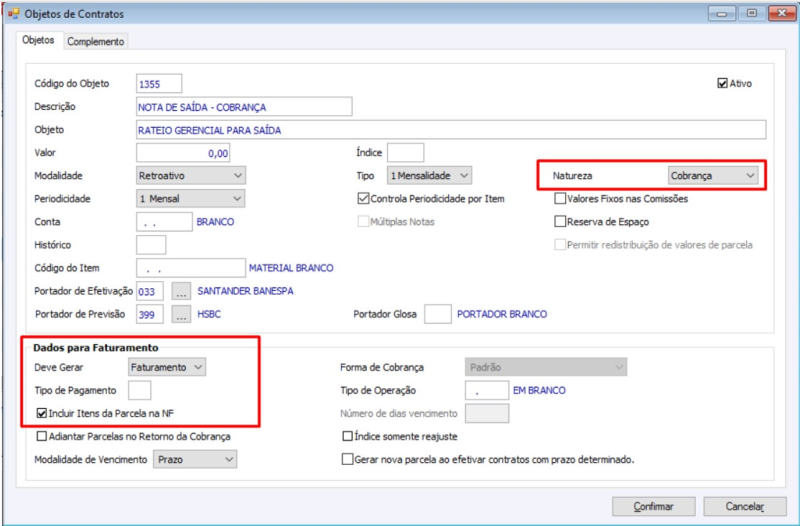
Task: Enable Adiantar Parcelas no Retorno da Cobrança
Action: (x=42, y=436)
